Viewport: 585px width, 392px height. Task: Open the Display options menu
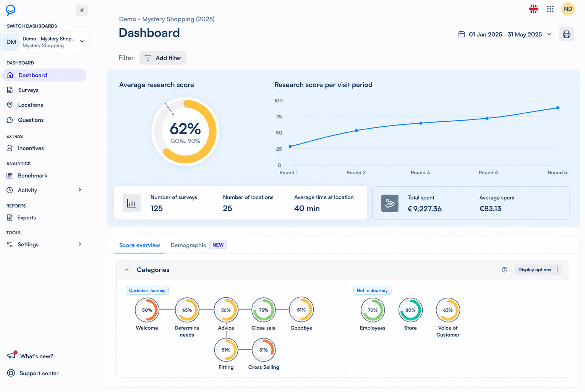[538, 270]
